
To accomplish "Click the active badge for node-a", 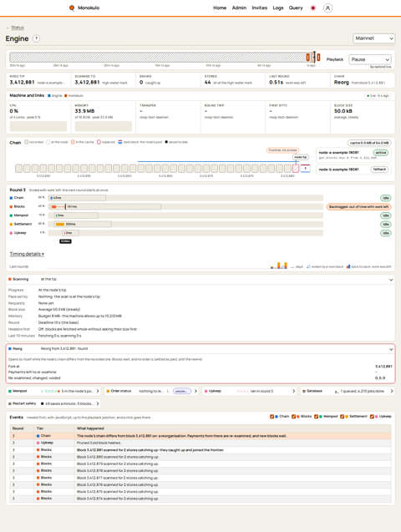I will tap(381, 153).
